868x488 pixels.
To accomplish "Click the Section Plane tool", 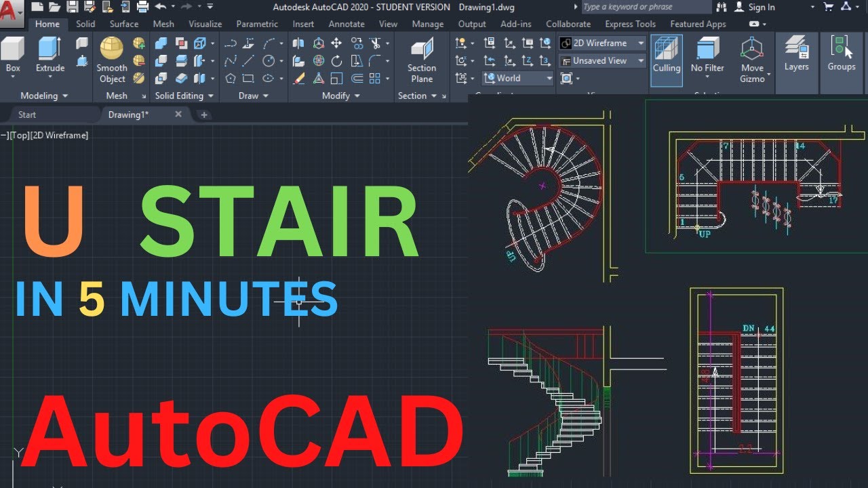I will pyautogui.click(x=422, y=60).
